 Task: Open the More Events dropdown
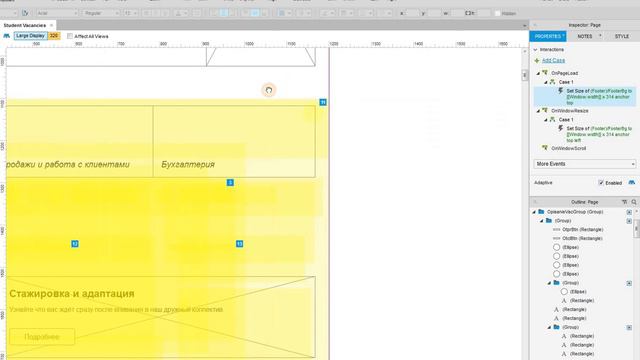coord(584,164)
